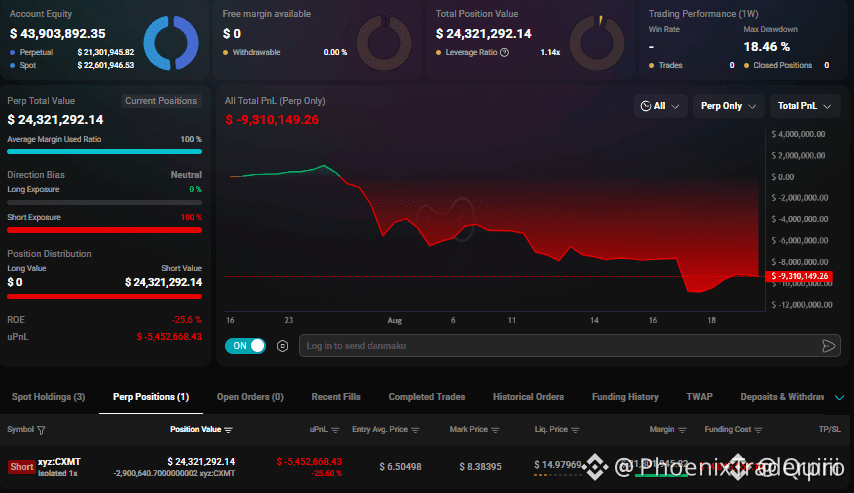Sort by uPnL column icon
Image resolution: width=854 pixels, height=493 pixels.
[335, 430]
